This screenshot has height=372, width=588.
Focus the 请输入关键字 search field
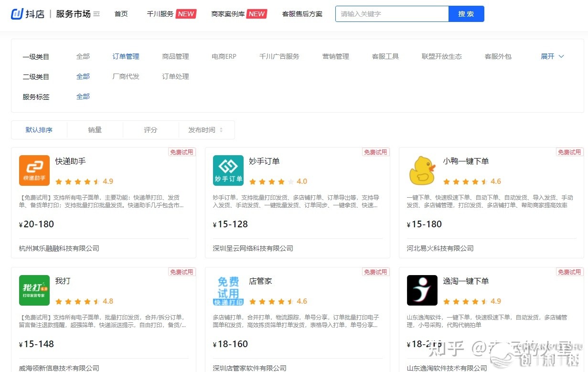(x=392, y=14)
